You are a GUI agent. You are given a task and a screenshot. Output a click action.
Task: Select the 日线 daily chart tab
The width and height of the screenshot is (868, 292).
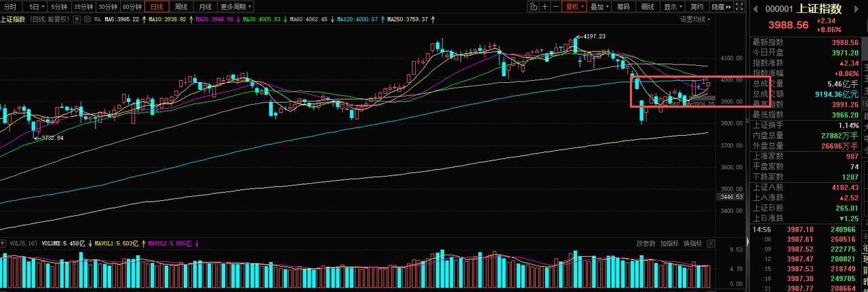pos(157,7)
